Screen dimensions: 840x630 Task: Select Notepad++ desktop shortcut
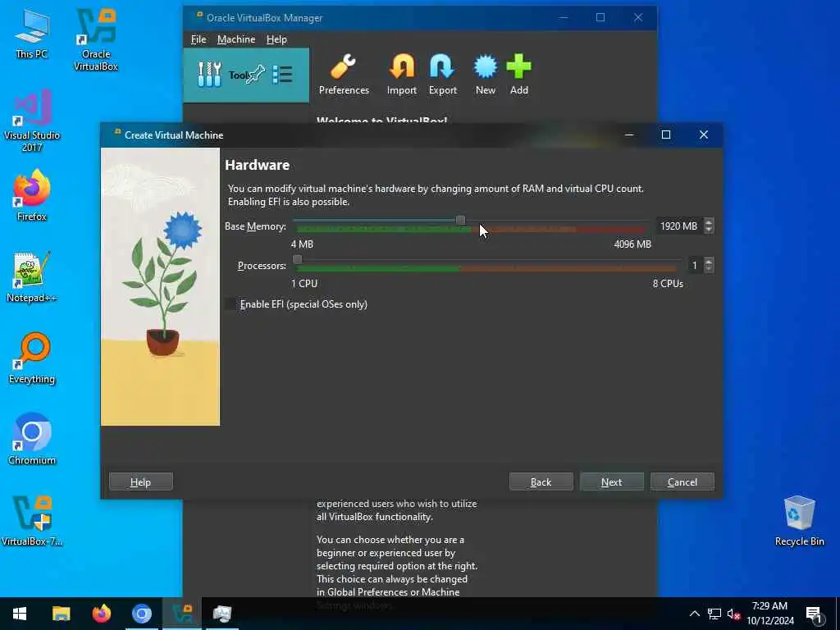(x=32, y=277)
